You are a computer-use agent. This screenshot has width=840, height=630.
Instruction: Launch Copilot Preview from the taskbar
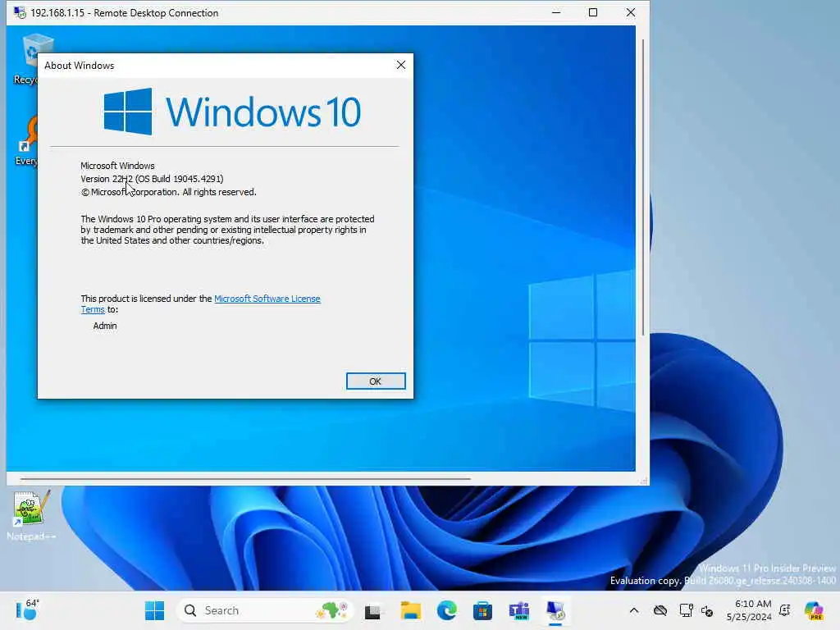pos(814,610)
